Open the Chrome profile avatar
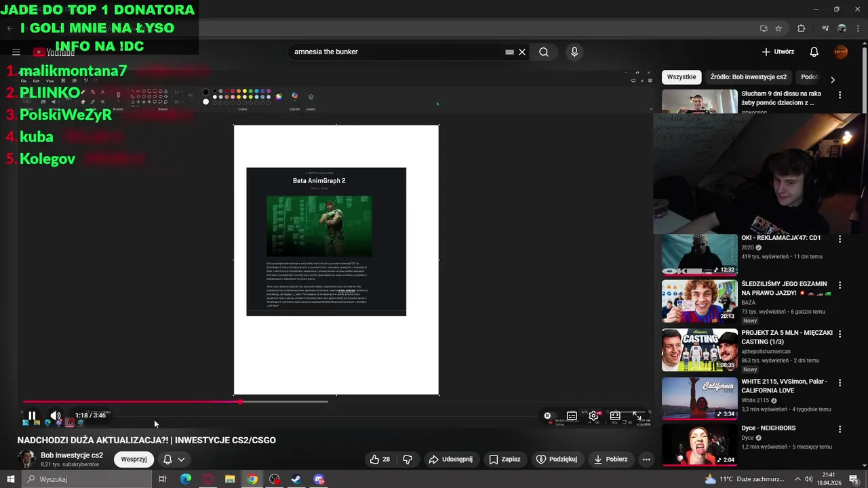 coord(842,28)
